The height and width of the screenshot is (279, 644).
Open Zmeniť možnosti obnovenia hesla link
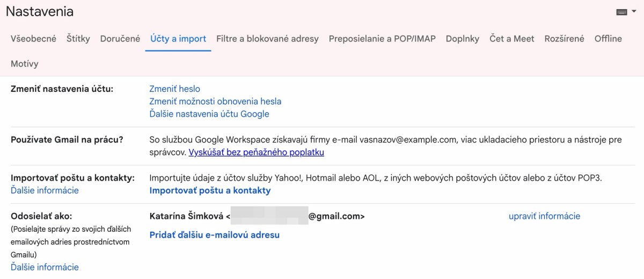215,101
